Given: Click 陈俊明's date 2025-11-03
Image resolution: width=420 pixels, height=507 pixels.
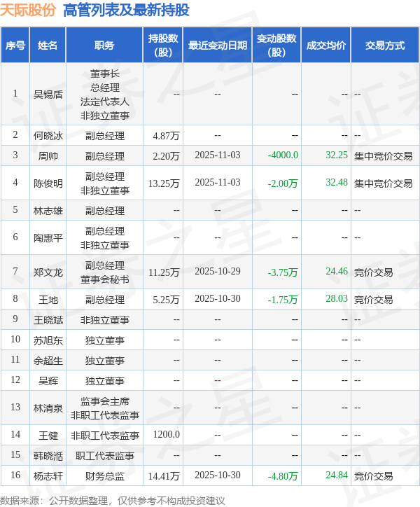Looking at the screenshot, I should [218, 182].
